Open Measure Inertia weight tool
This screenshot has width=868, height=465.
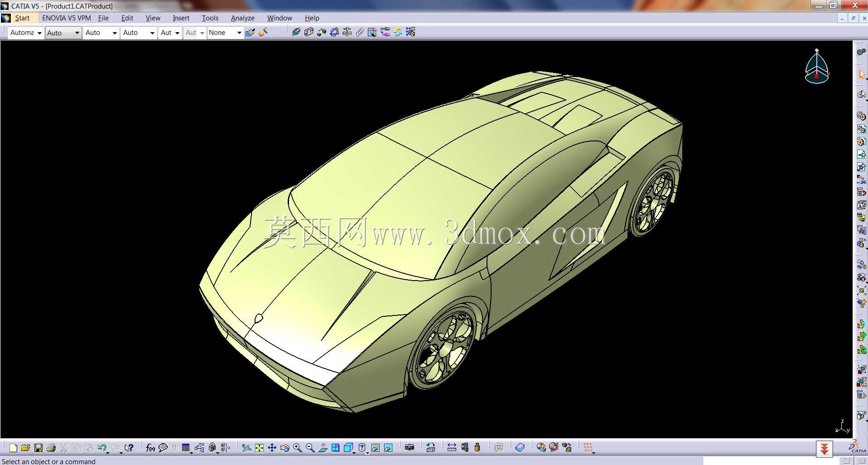[477, 448]
